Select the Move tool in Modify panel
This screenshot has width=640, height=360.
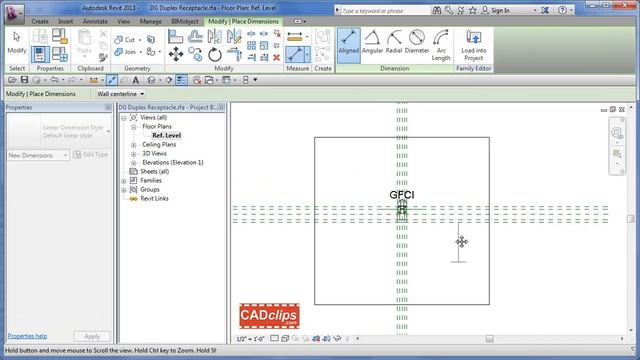tap(176, 54)
